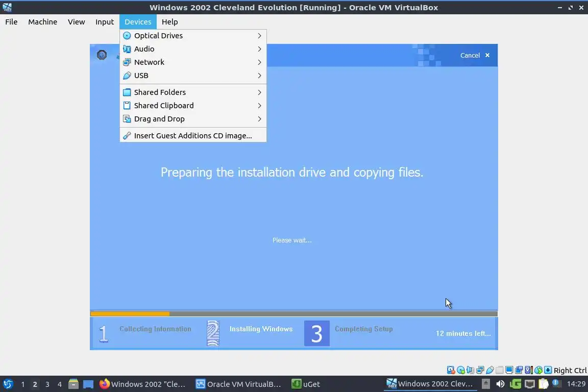This screenshot has width=588, height=392.
Task: Click Cancel in the Windows installer
Action: click(470, 55)
